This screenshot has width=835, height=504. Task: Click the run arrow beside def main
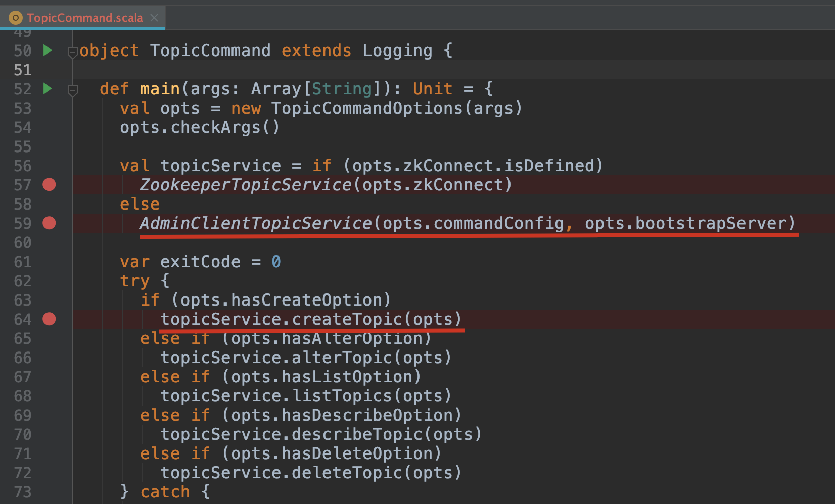(x=48, y=89)
